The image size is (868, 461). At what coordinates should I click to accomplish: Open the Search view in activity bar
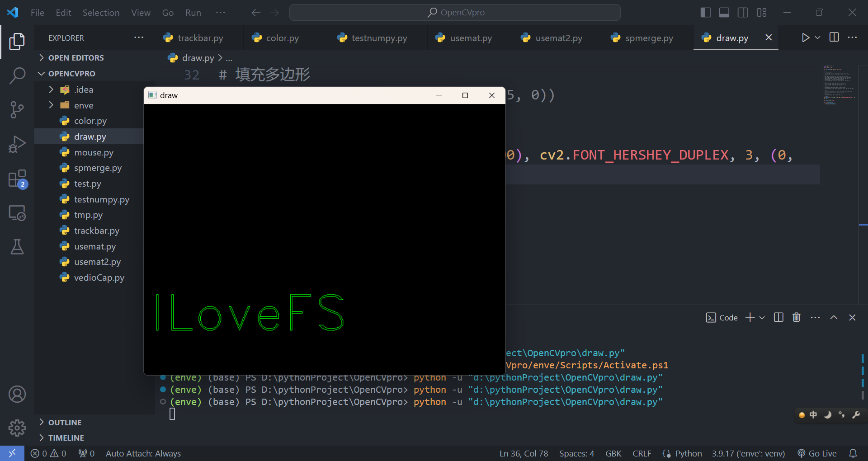pos(17,75)
